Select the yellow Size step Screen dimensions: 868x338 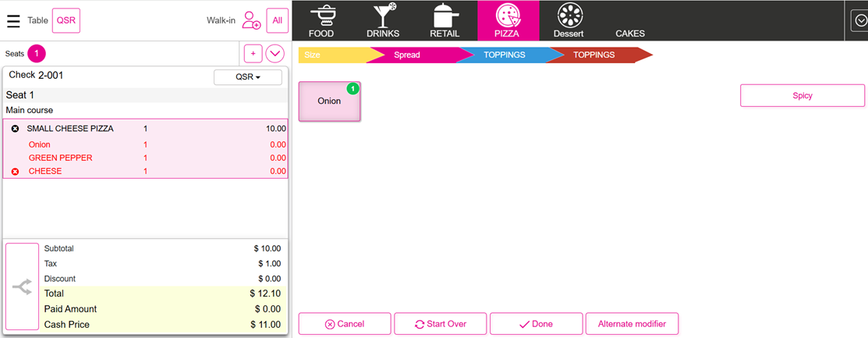[328, 55]
